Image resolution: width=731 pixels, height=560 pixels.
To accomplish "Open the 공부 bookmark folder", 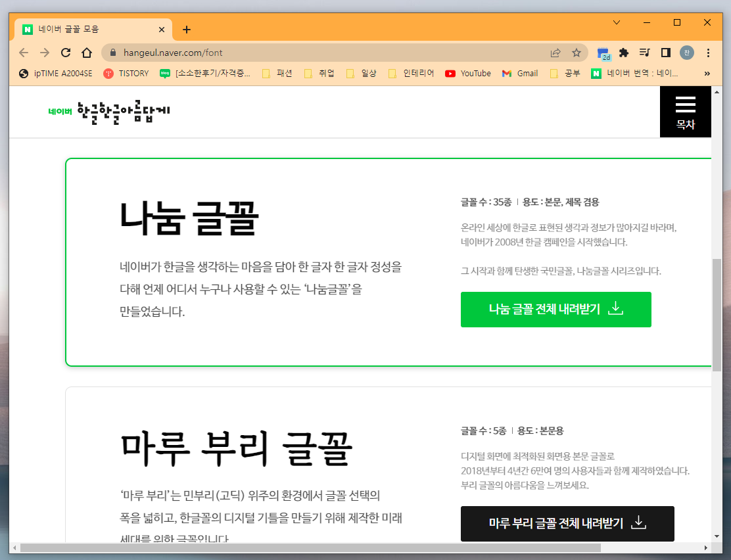I will tap(565, 73).
